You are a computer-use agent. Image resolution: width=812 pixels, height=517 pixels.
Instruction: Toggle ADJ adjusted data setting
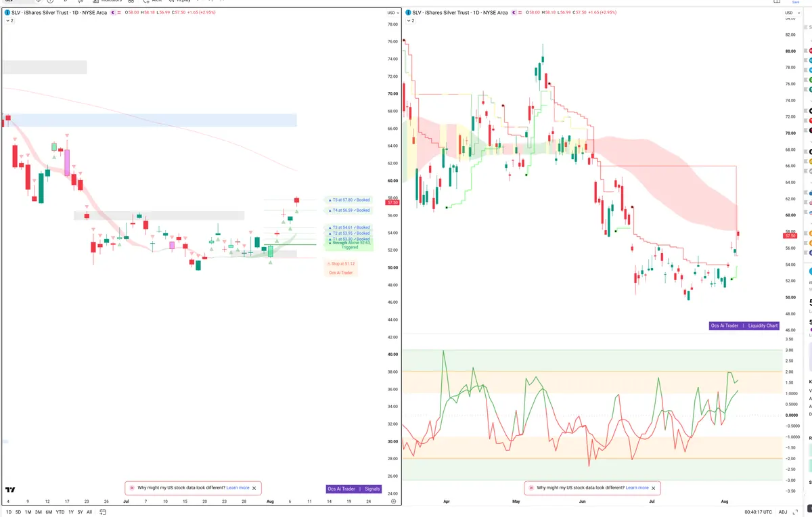pyautogui.click(x=783, y=512)
